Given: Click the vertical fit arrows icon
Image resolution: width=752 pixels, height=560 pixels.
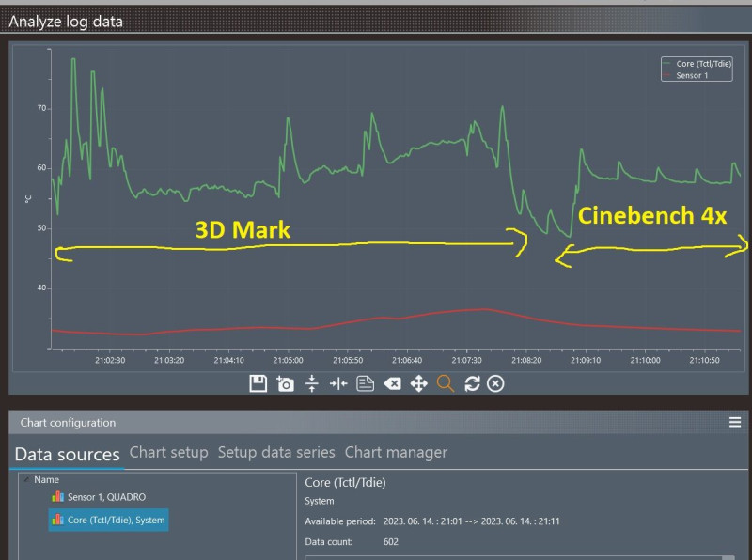Looking at the screenshot, I should (x=312, y=383).
